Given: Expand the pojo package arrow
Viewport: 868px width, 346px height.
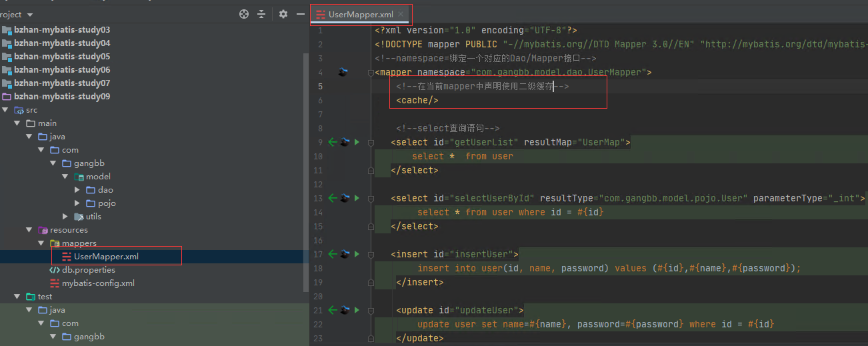Looking at the screenshot, I should [77, 203].
